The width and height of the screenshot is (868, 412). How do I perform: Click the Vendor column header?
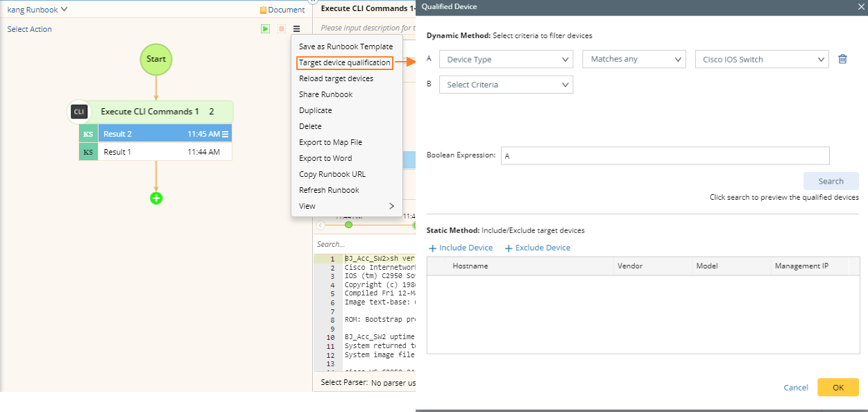click(654, 266)
